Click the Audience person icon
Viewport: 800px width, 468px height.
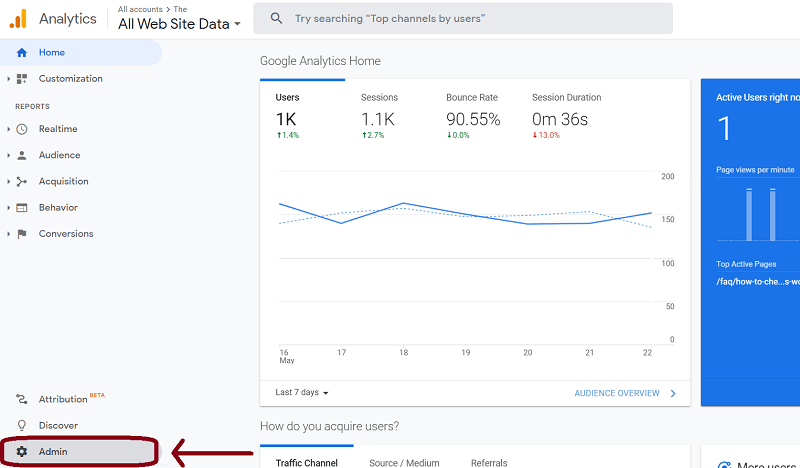point(22,155)
